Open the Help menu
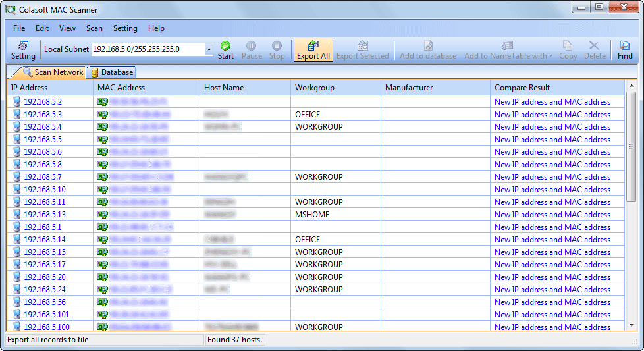 156,28
